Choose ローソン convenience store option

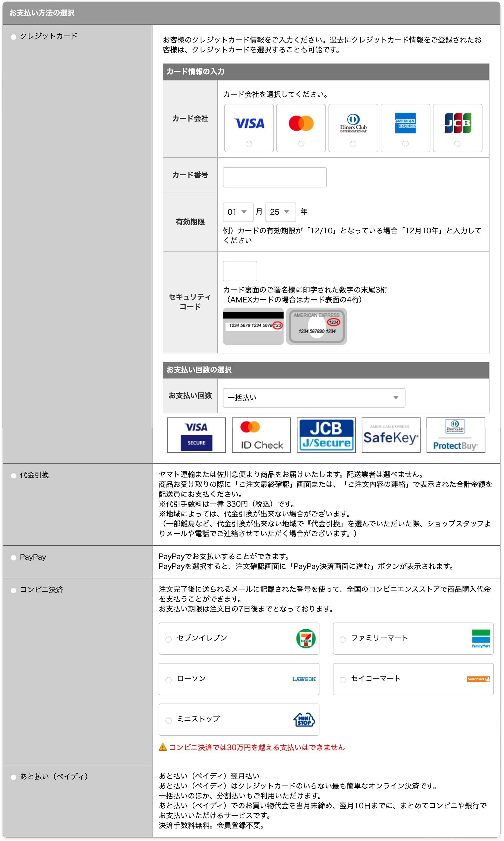169,680
